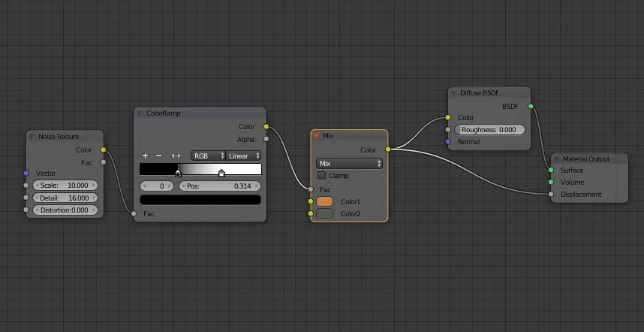644x332 pixels.
Task: Click the Roughness 0.000 field
Action: (x=490, y=130)
